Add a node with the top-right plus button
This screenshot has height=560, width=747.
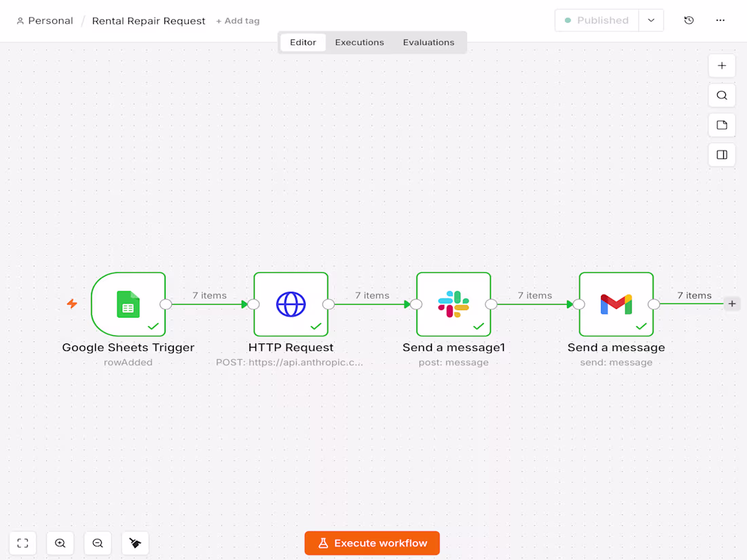[x=722, y=66]
